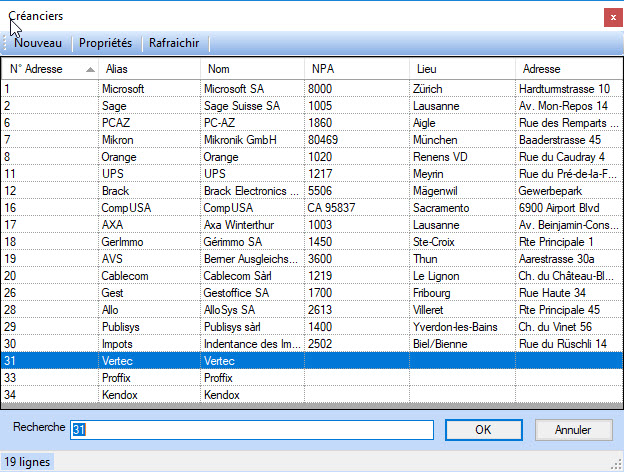Click the sort arrow in N° Adresse header
Viewport: 624px width, 472px height.
(x=90, y=70)
